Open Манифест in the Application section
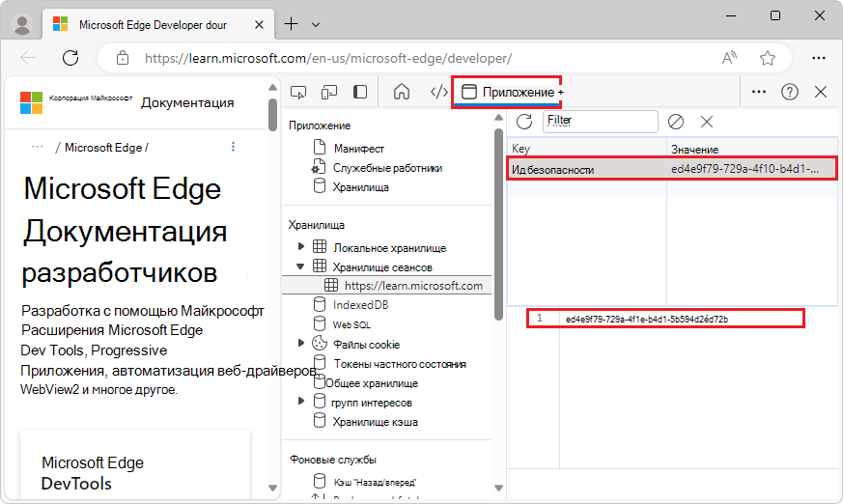The height and width of the screenshot is (504, 843). (x=358, y=149)
